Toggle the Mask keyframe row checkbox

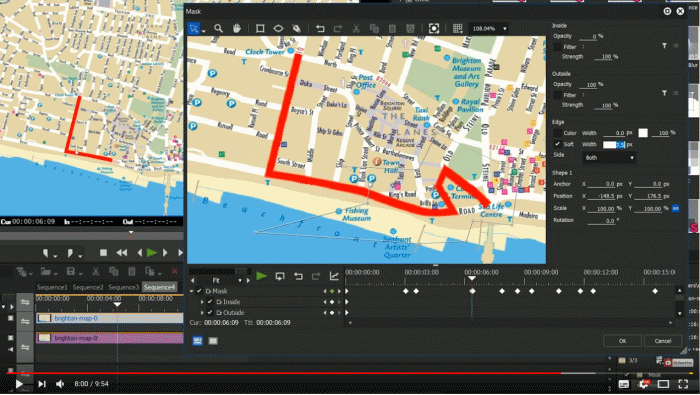[x=200, y=291]
